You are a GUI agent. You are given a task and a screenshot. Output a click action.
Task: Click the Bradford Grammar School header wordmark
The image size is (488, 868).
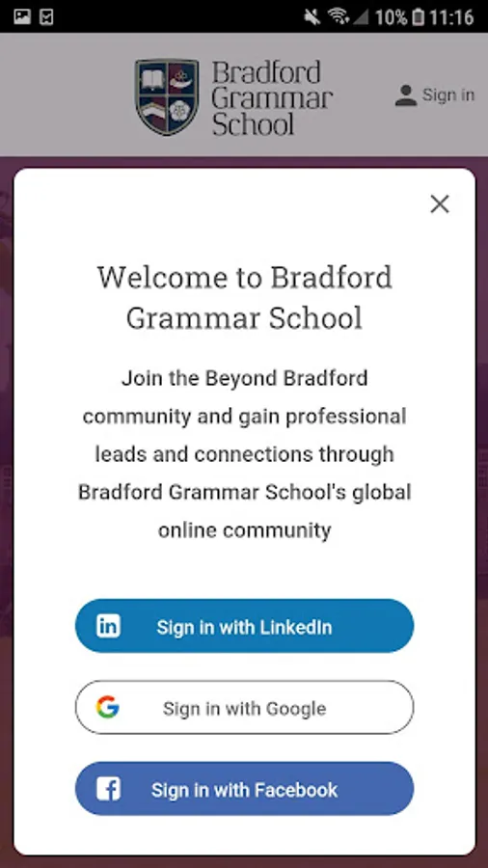[272, 98]
